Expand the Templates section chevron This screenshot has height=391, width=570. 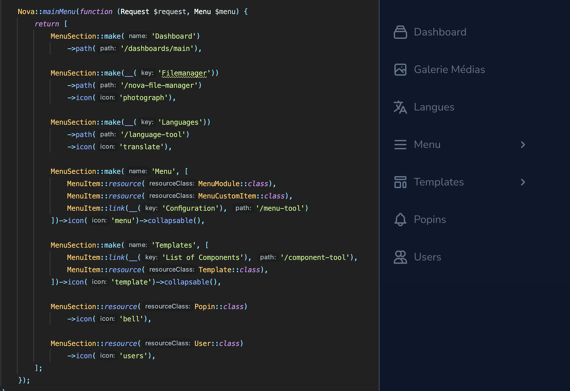(x=523, y=182)
